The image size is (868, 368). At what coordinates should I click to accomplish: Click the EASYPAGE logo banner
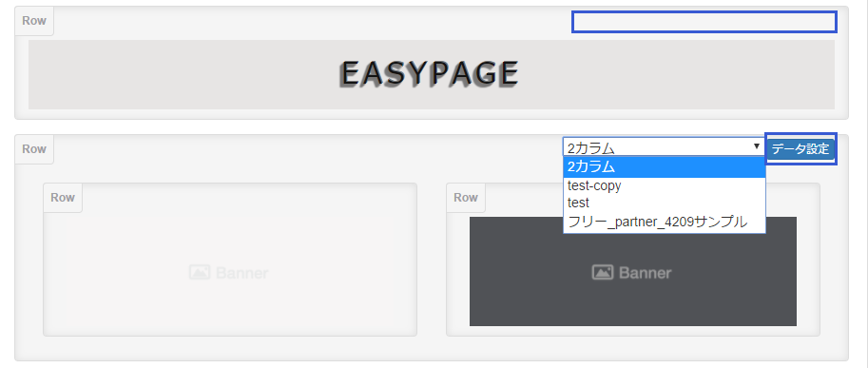432,74
